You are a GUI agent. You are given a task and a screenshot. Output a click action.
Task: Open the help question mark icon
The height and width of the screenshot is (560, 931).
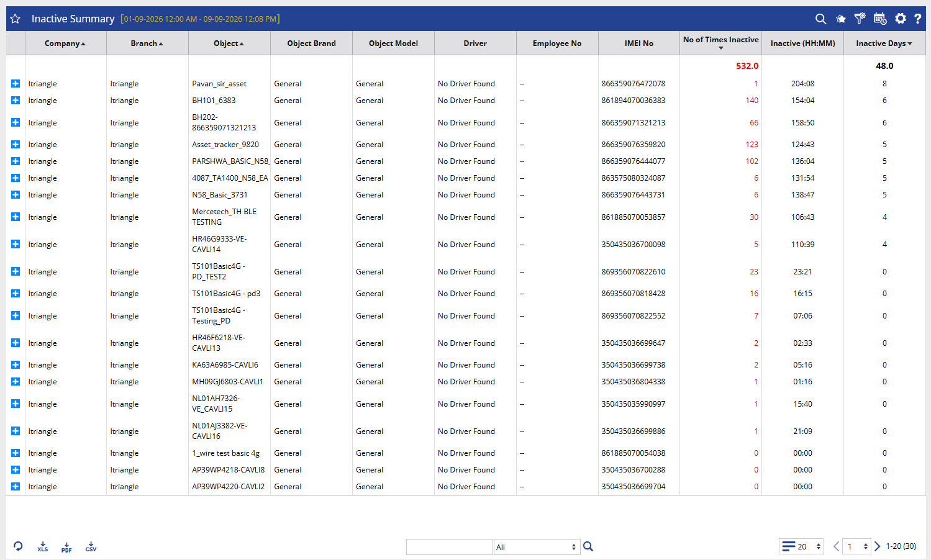[x=917, y=19]
